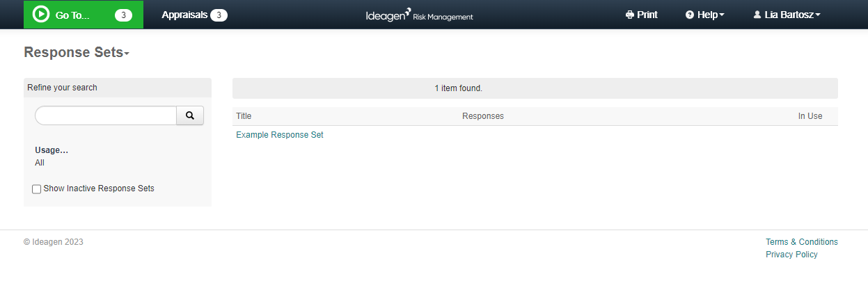Click the magnifying glass search button

point(190,115)
